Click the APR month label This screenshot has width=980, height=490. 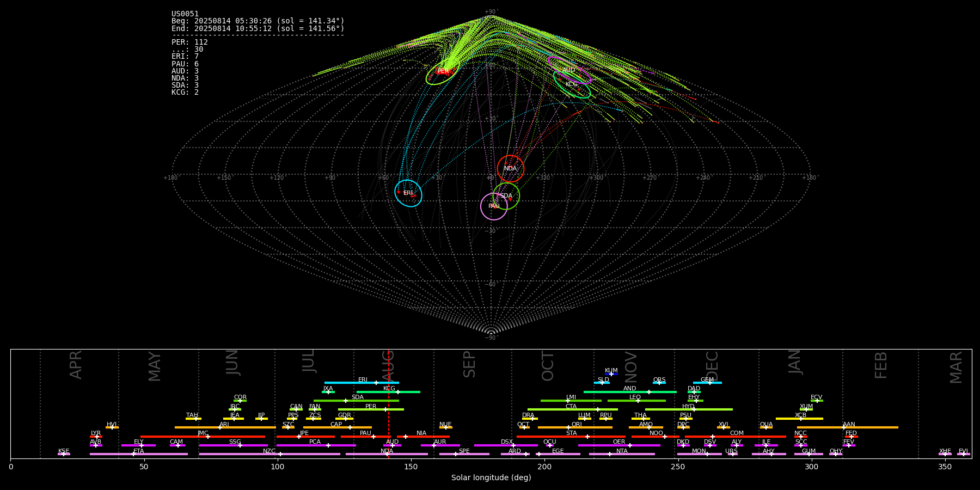(76, 365)
